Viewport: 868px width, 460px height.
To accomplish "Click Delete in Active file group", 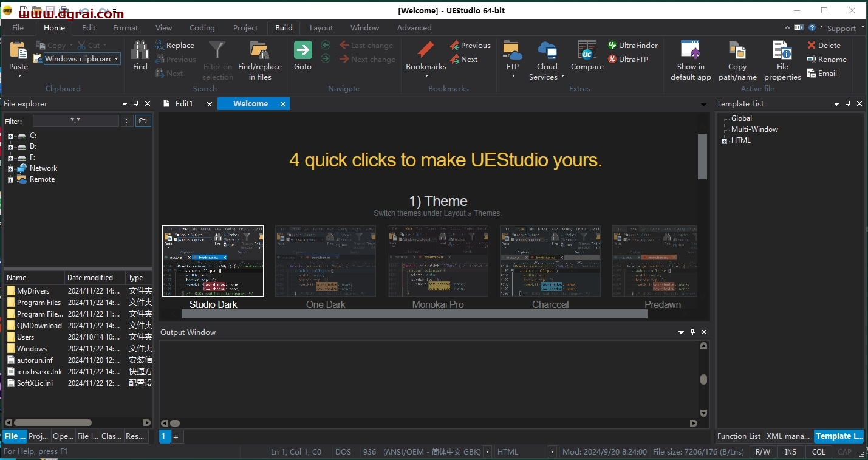I will coord(824,45).
